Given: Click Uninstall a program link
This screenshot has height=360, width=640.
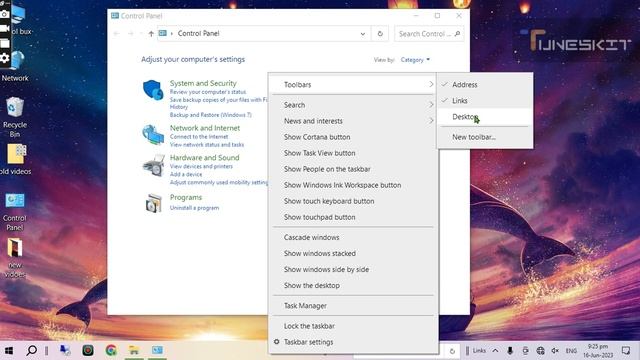Looking at the screenshot, I should (x=194, y=208).
